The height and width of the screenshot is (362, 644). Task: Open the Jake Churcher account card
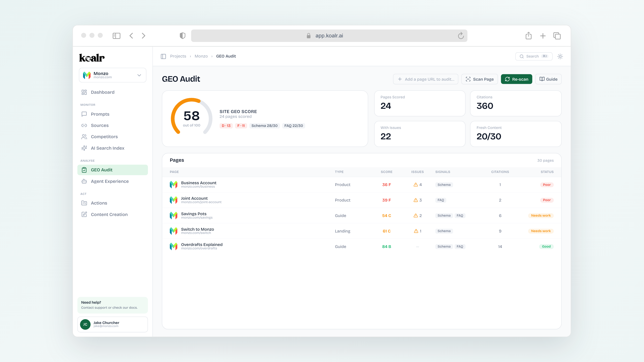pyautogui.click(x=112, y=324)
